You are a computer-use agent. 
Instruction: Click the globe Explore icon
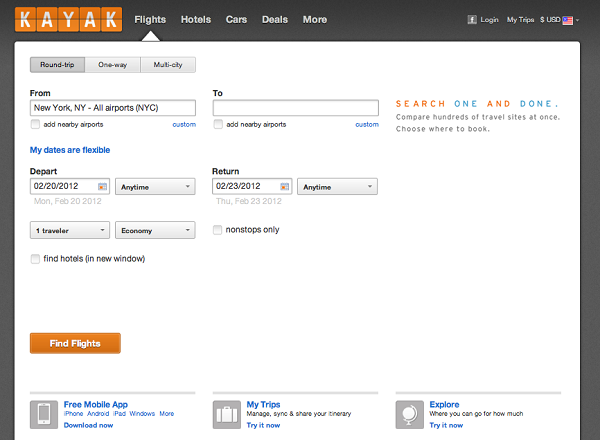[x=410, y=415]
